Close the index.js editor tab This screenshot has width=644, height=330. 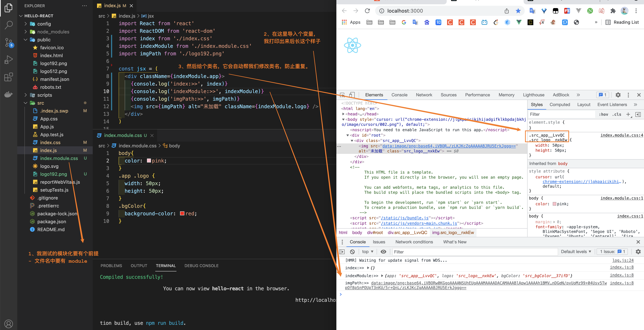coord(131,6)
